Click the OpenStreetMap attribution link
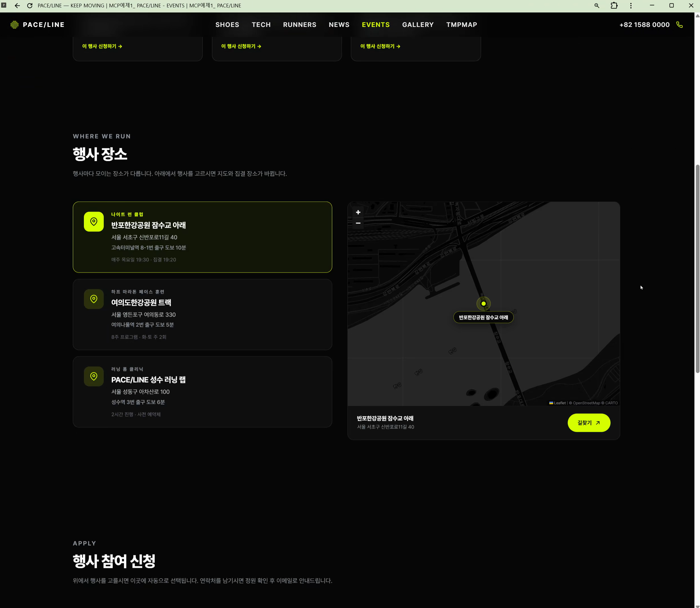Image resolution: width=700 pixels, height=608 pixels. [586, 403]
